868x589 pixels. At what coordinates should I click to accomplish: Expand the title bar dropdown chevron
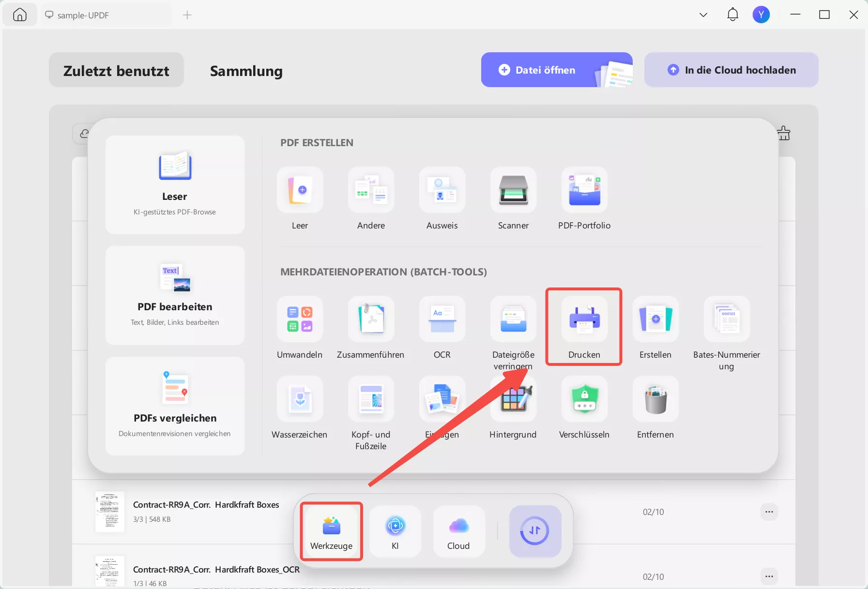coord(703,15)
